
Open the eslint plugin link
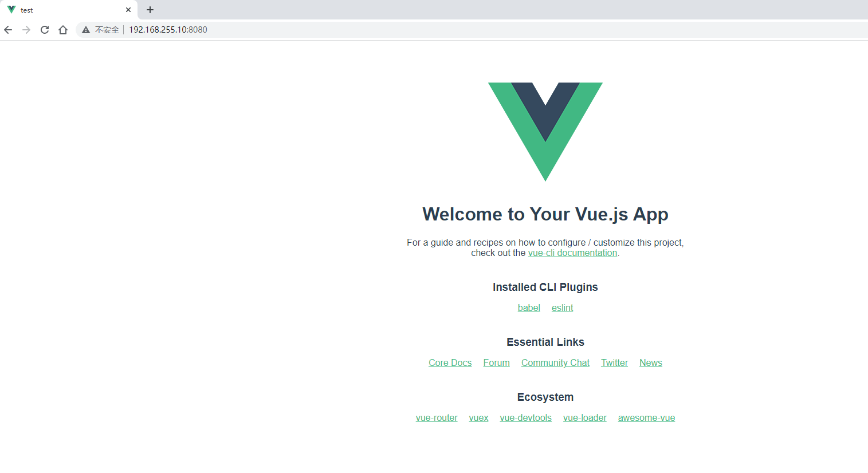click(562, 308)
